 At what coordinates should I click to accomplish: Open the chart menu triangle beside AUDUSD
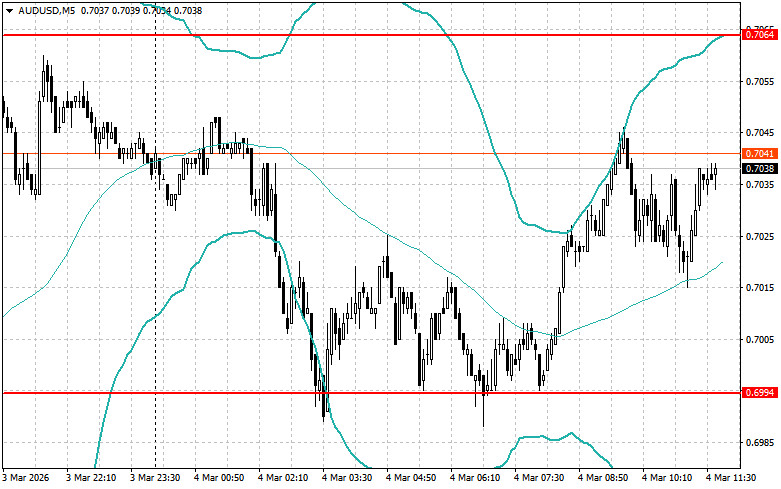9,10
